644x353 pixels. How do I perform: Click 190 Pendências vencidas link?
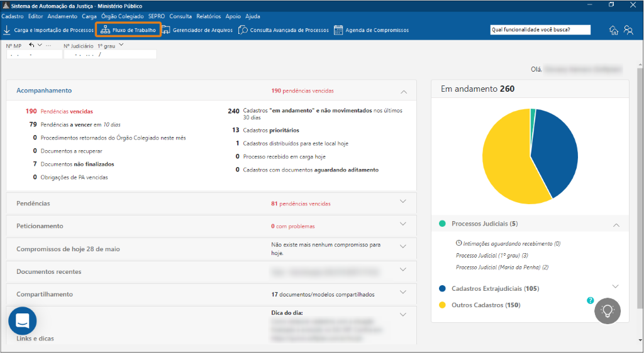(x=59, y=111)
